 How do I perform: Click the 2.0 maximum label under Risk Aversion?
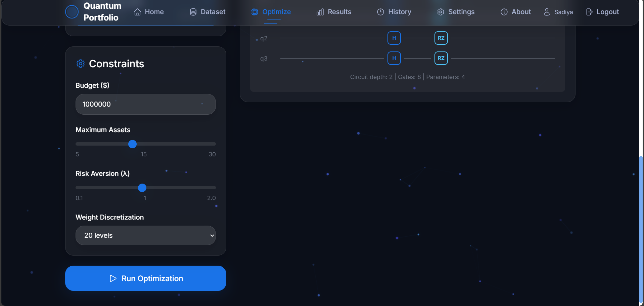tap(212, 198)
